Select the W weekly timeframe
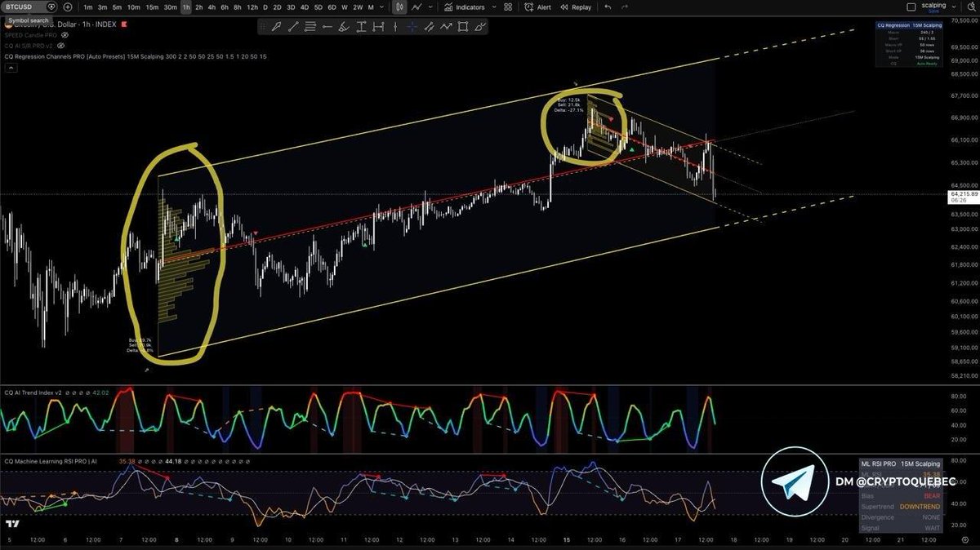The width and height of the screenshot is (980, 550). pyautogui.click(x=344, y=7)
